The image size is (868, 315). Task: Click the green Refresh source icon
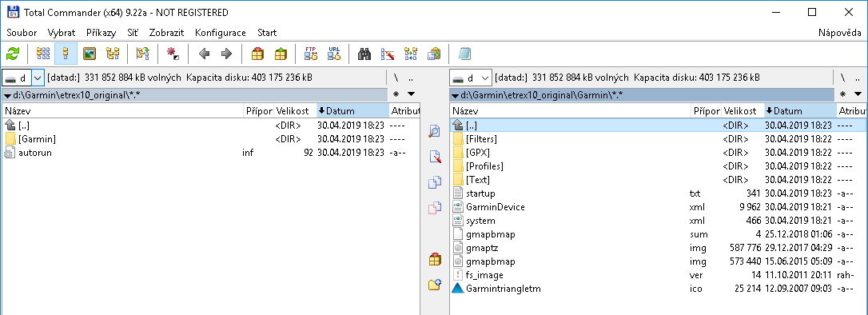[13, 54]
